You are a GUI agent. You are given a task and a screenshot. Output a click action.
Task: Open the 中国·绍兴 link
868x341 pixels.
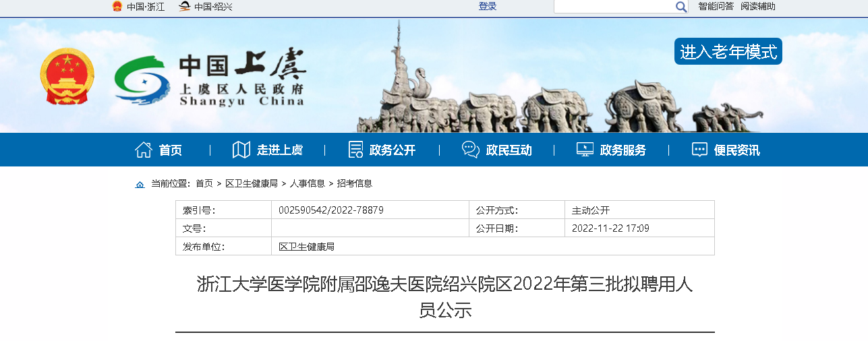(x=213, y=7)
